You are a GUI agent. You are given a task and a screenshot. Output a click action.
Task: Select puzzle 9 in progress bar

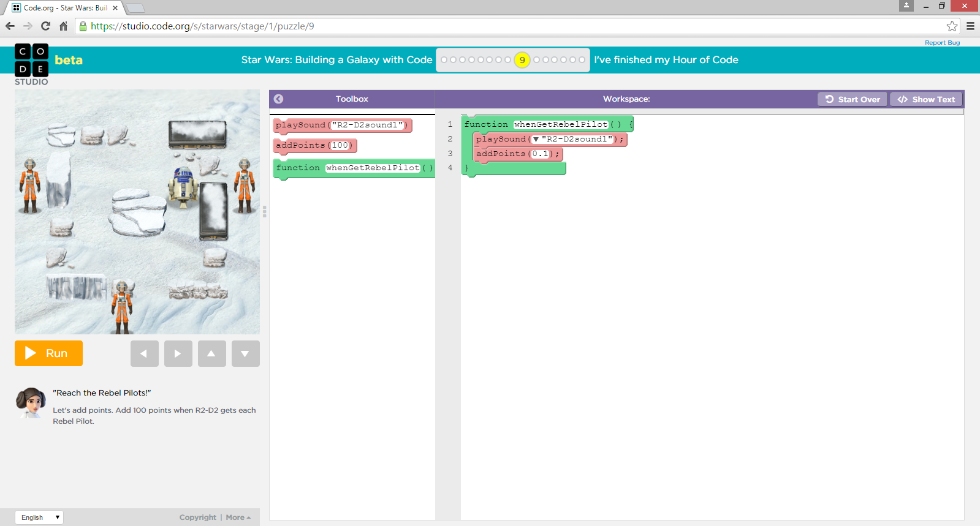522,60
